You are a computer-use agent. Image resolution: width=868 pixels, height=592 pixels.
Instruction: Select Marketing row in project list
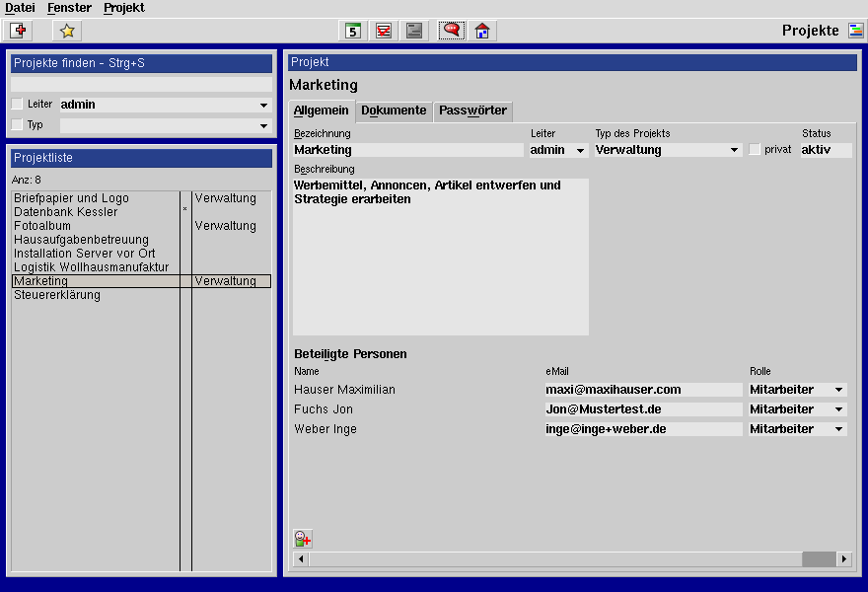pyautogui.click(x=142, y=281)
